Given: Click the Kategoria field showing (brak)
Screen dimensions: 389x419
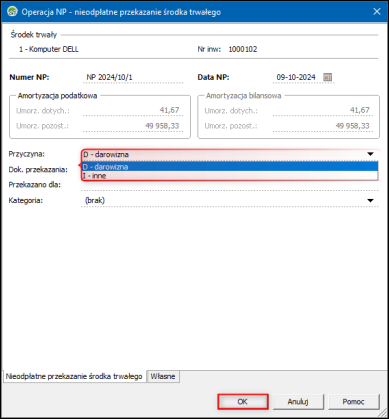Looking at the screenshot, I should (x=230, y=201).
